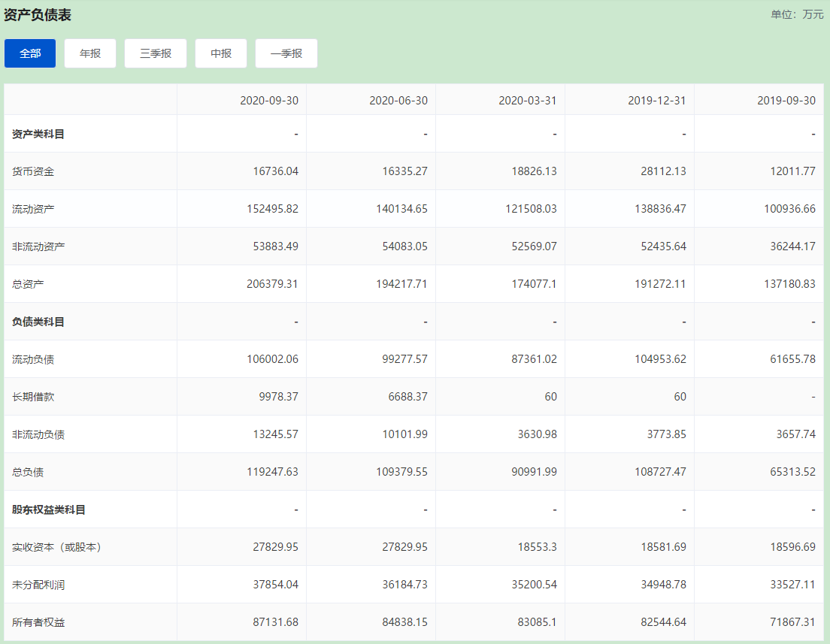Image resolution: width=830 pixels, height=644 pixels.
Task: Click the 资产负债表 page title
Action: 38,15
